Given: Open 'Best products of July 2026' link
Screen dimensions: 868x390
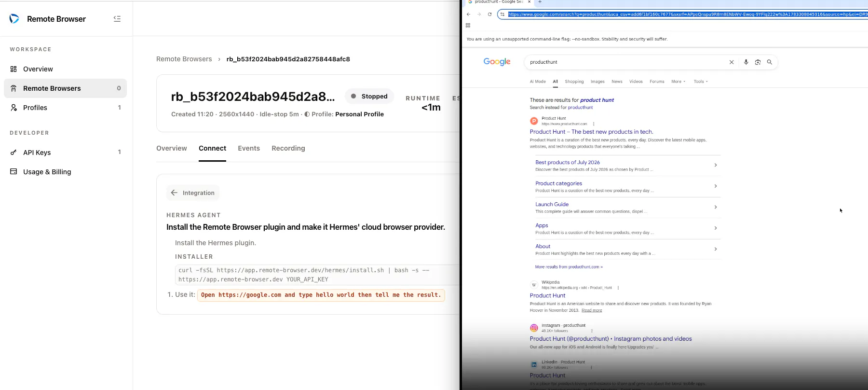Looking at the screenshot, I should coord(568,163).
